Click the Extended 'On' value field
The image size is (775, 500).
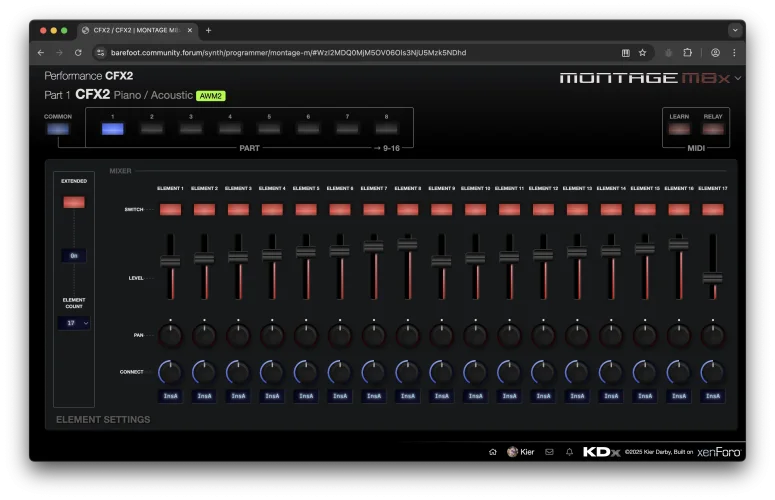coord(74,255)
